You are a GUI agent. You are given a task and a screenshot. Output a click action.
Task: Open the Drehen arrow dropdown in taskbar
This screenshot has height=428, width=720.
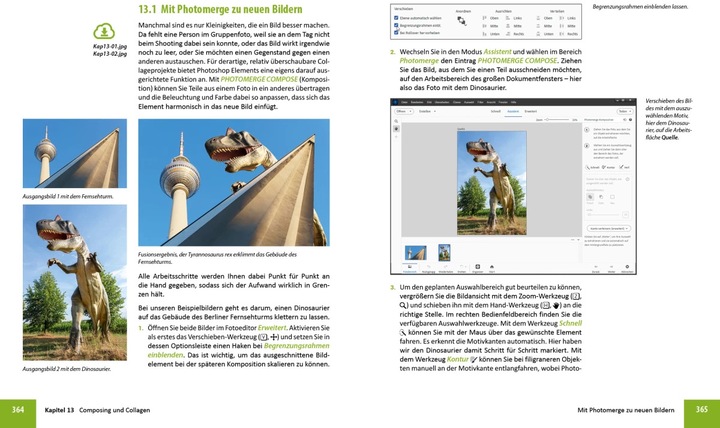(x=466, y=267)
